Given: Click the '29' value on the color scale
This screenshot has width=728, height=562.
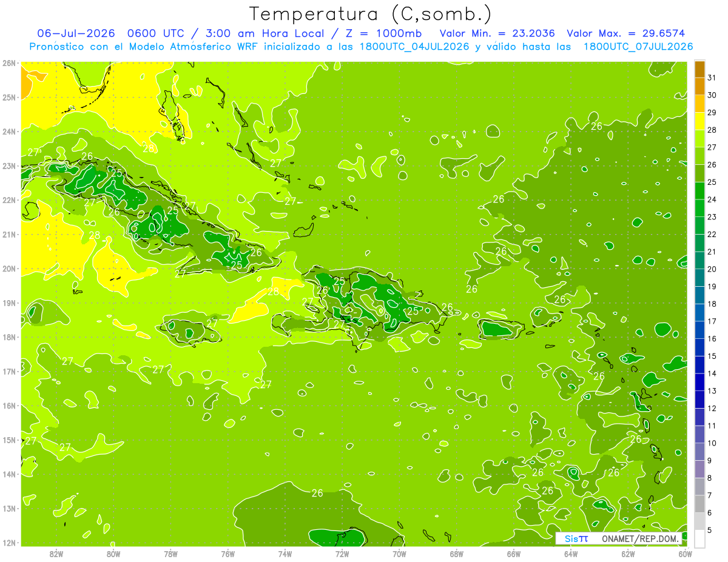Looking at the screenshot, I should (x=712, y=112).
